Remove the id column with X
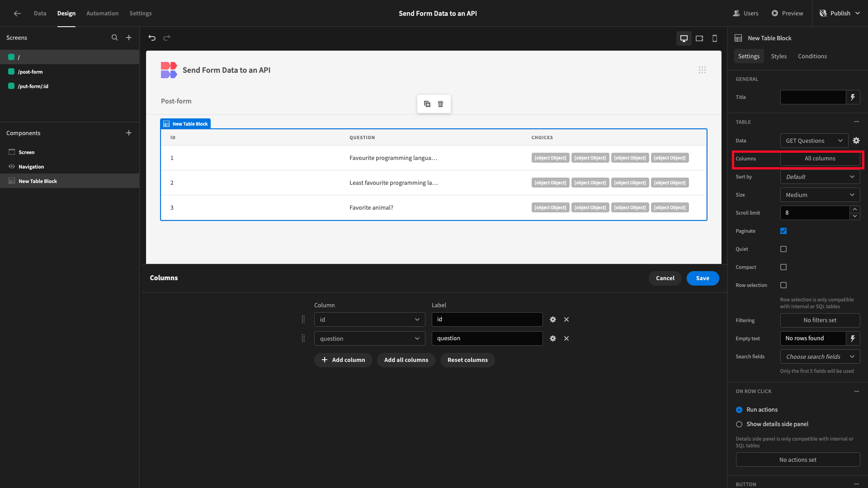 point(566,319)
